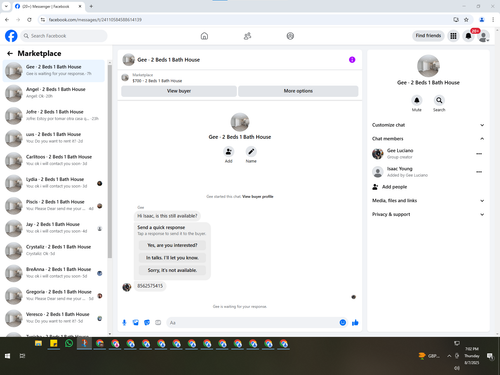Screen dimensions: 500x375
Task: Click the Name pencil icon
Action: point(251,152)
